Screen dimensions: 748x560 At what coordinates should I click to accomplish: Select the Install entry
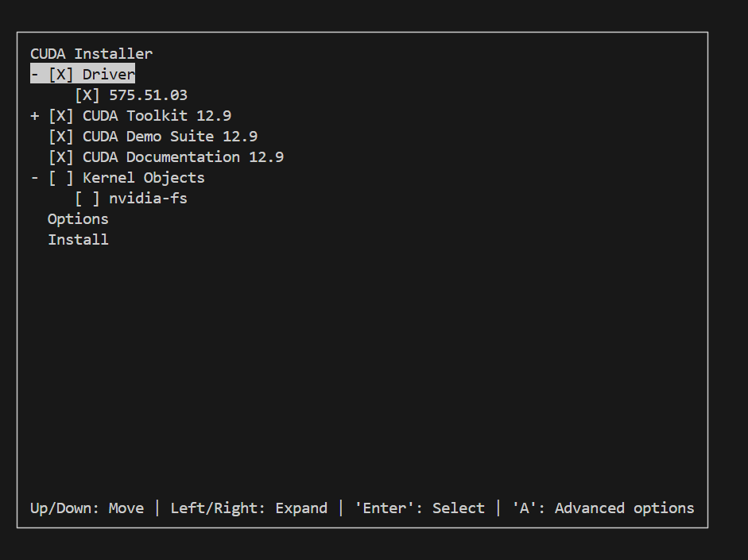coord(78,240)
